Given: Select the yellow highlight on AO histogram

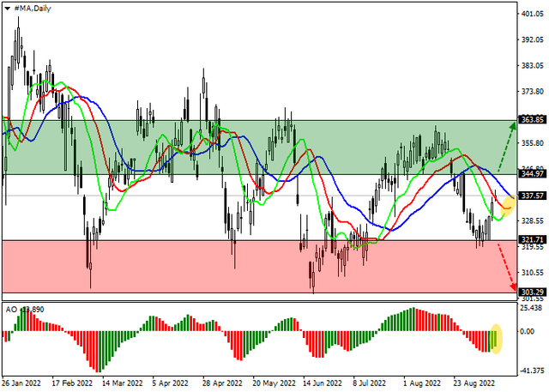Looking at the screenshot, I should [x=495, y=337].
